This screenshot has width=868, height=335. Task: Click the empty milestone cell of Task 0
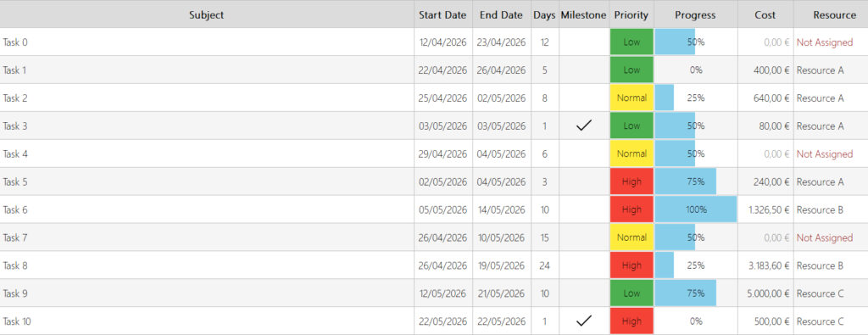[x=583, y=42]
